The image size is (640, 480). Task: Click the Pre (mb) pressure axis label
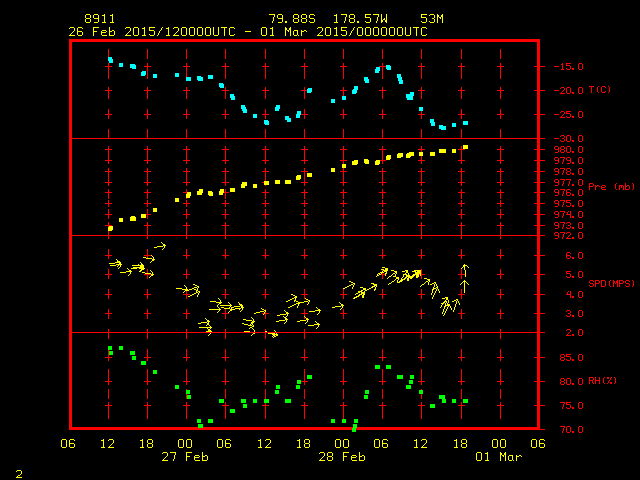click(x=611, y=187)
